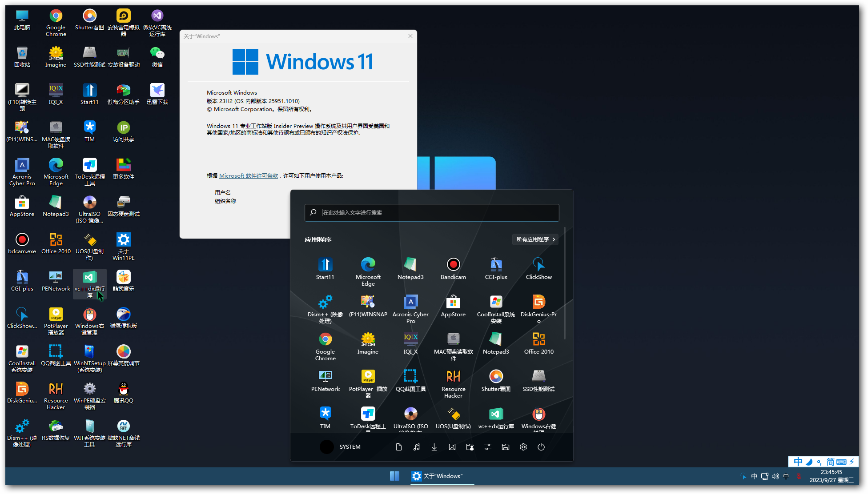The width and height of the screenshot is (868, 494).
Task: Select 酷我音乐 icon on the desktop
Action: pos(123,281)
